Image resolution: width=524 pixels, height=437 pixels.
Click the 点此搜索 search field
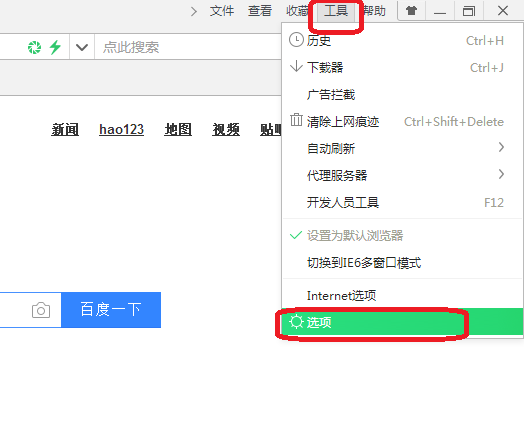[188, 47]
